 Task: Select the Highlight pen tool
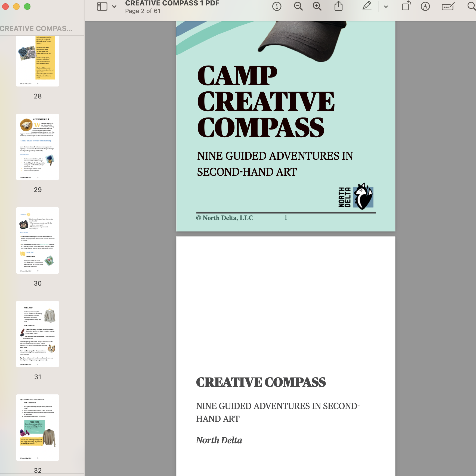tap(367, 6)
